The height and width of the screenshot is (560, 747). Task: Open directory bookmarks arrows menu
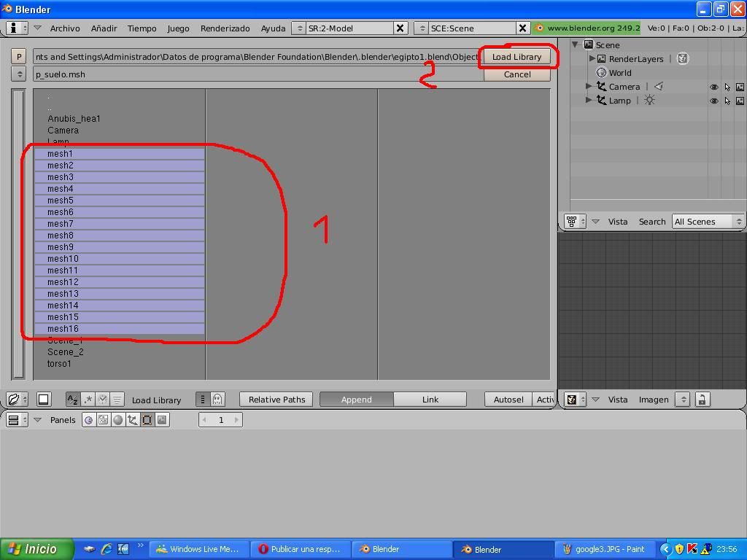coord(18,74)
